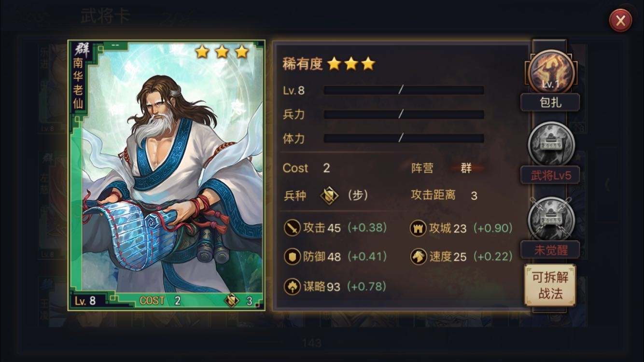Click the 群 faction badge beside 阵营
Screen dimensions: 644x362
(466, 168)
